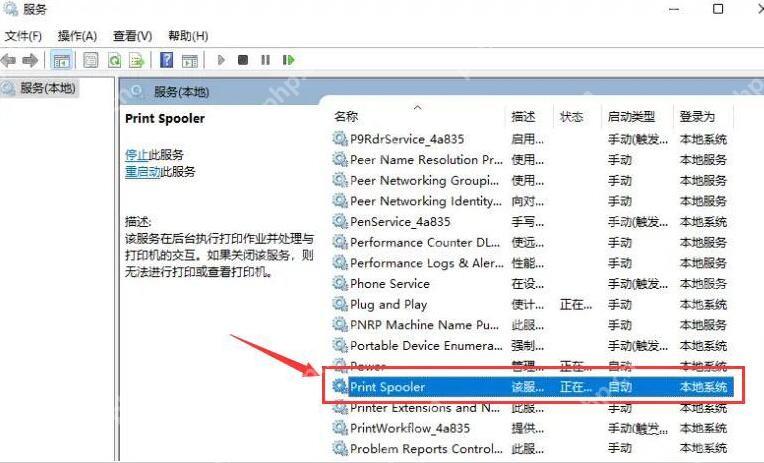Click the Start service play icon

[x=221, y=60]
